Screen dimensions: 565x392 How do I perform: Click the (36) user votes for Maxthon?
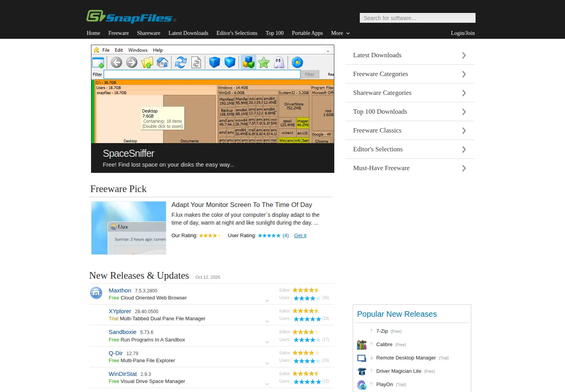326,298
